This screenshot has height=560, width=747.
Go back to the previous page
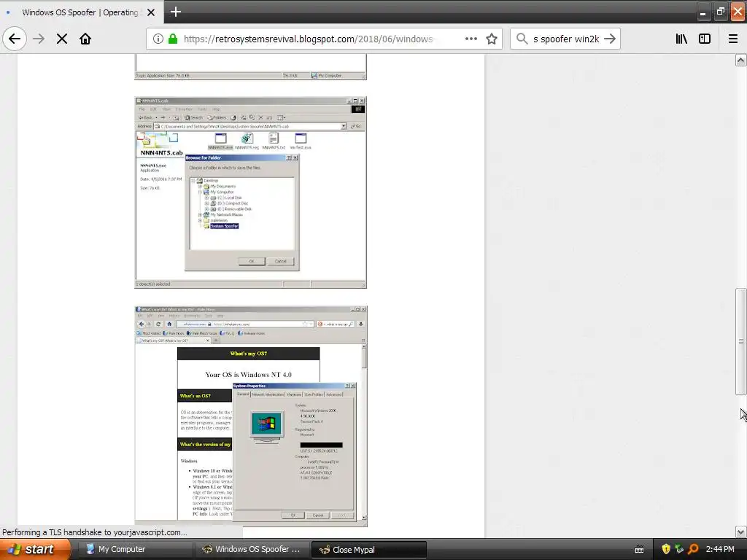pyautogui.click(x=15, y=39)
